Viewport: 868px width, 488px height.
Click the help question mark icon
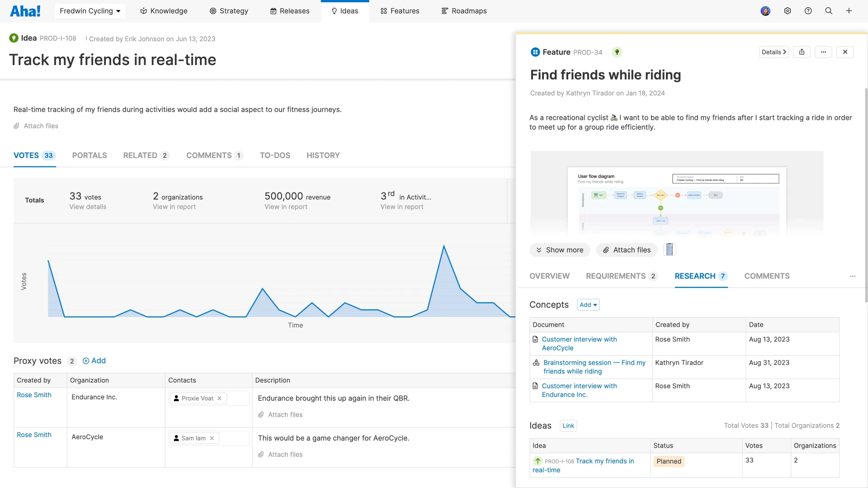[x=808, y=11]
